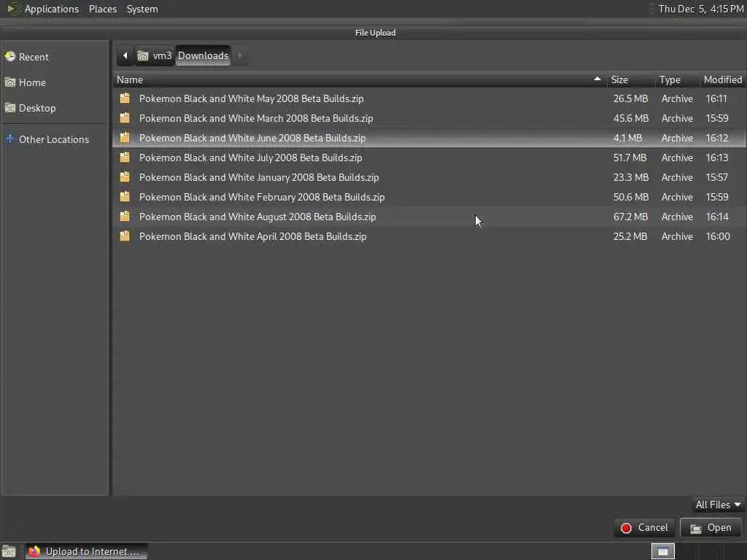This screenshot has width=747, height=560.
Task: Select Pokemon Black and White April 2008 Beta Builds.zip
Action: 429,236
